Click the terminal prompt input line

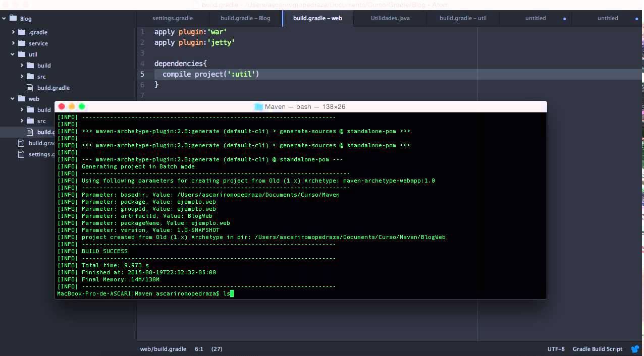click(x=301, y=293)
